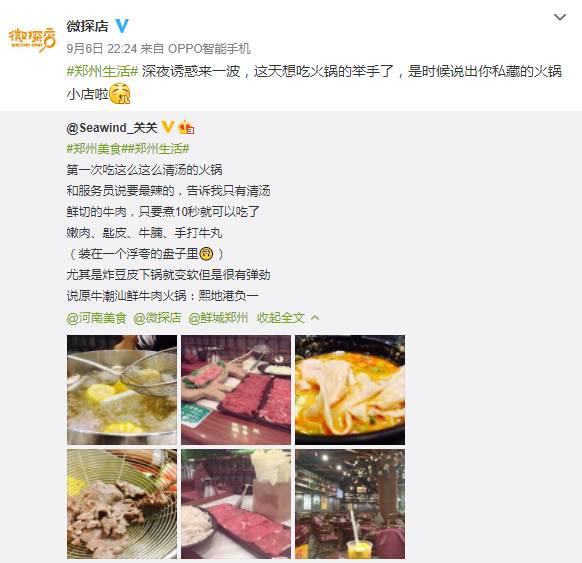Image resolution: width=582 pixels, height=563 pixels.
Task: View the noodle soup bowl photo
Action: click(x=350, y=390)
